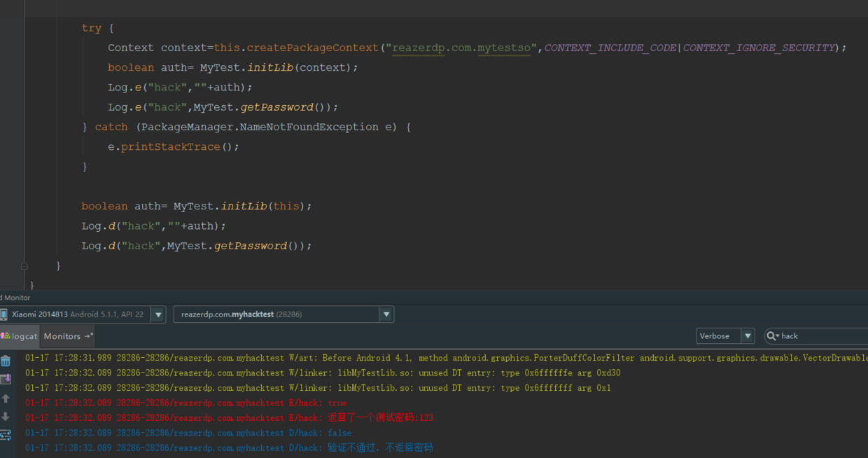Click the down arrow stack-trace icon
The height and width of the screenshot is (458, 868).
(x=6, y=417)
